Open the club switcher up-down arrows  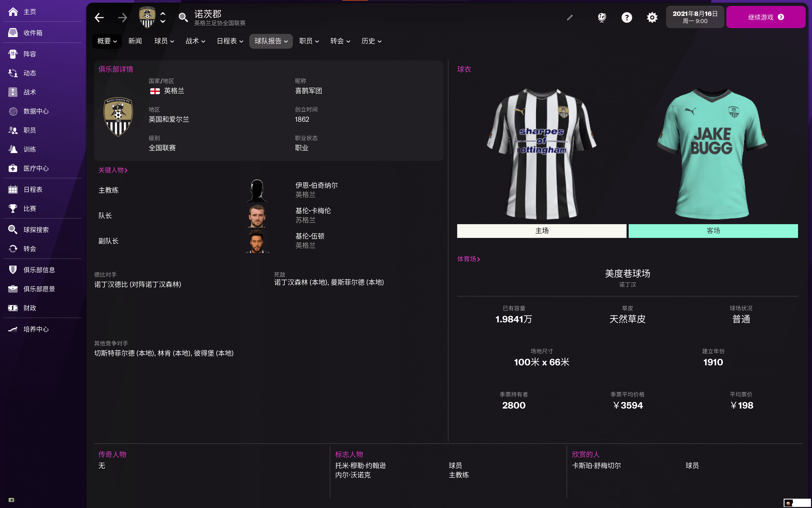(x=163, y=18)
